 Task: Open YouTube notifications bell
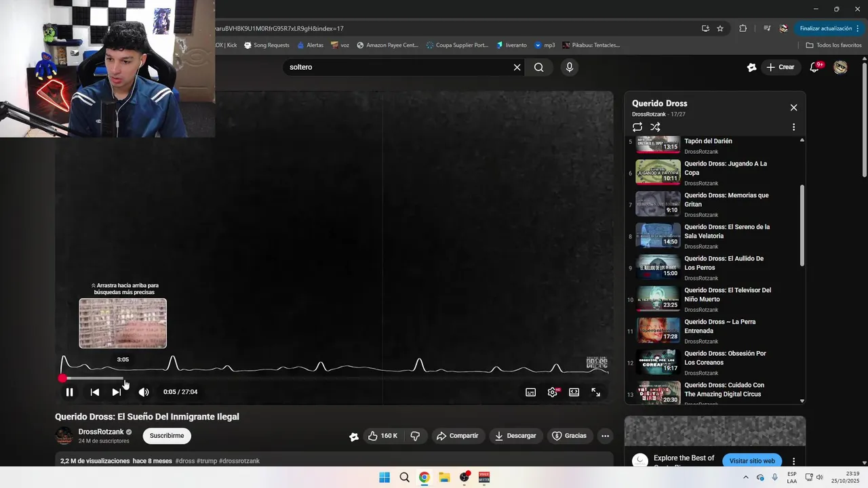coord(815,67)
